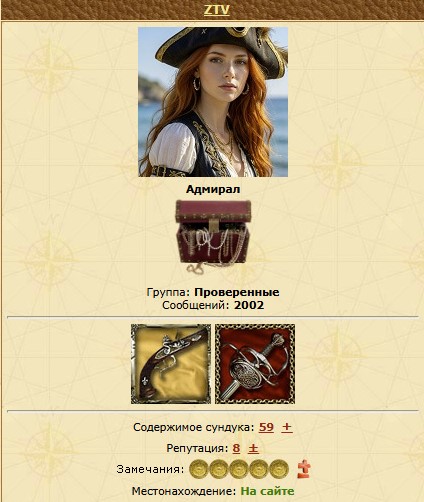Click the pirate woman avatar picture
This screenshot has height=502, width=424.
coord(213,102)
